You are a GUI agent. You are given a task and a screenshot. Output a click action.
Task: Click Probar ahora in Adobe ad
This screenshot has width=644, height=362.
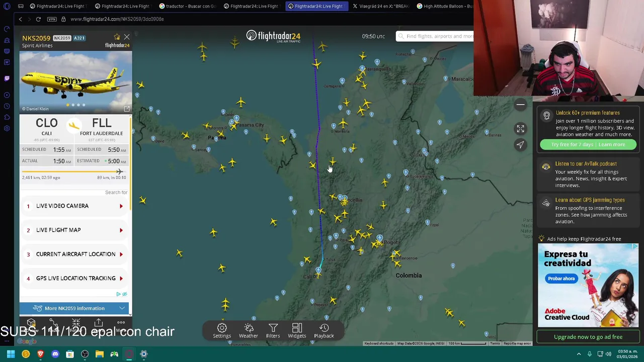click(x=561, y=279)
